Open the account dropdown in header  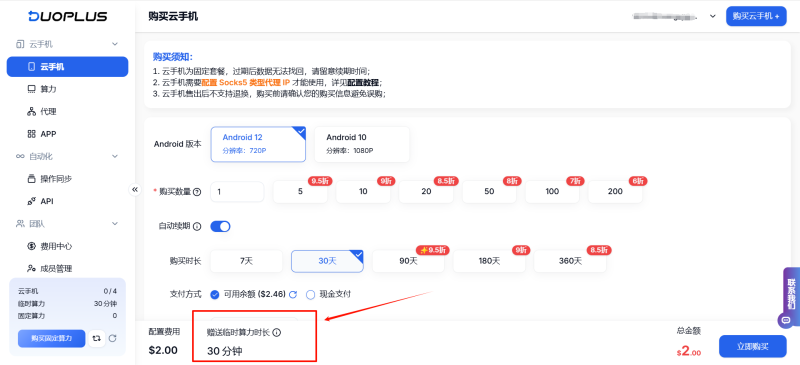pyautogui.click(x=713, y=16)
